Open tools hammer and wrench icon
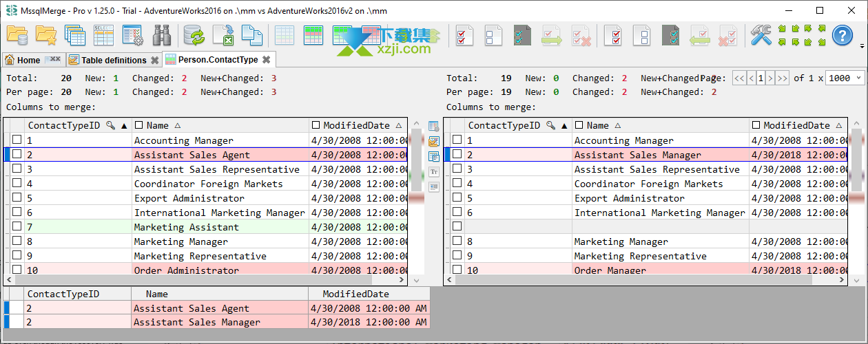Screen dimensions: 868x344 pyautogui.click(x=761, y=35)
